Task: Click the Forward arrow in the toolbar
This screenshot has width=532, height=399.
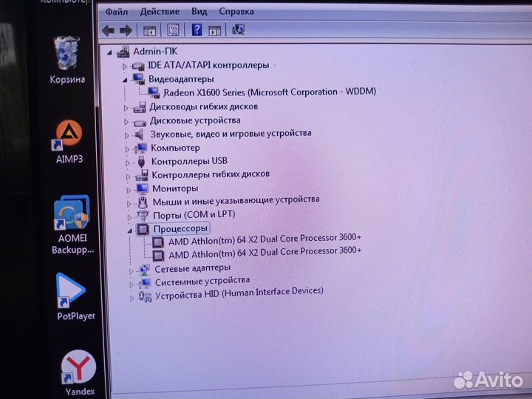Action: (125, 30)
